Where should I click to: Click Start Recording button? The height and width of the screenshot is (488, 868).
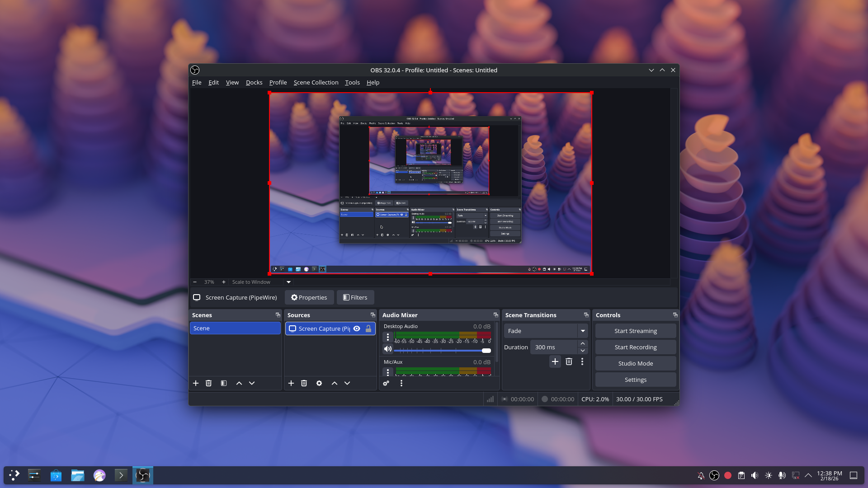[635, 347]
